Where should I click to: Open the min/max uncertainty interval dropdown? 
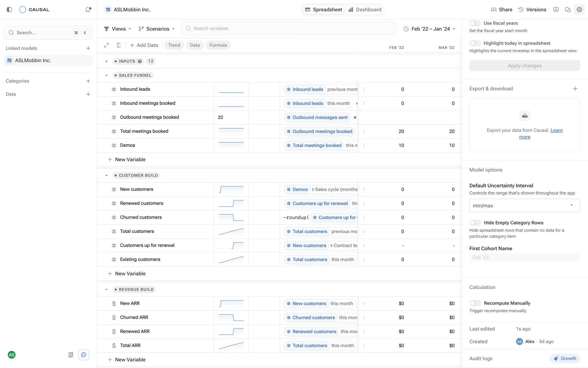(524, 205)
